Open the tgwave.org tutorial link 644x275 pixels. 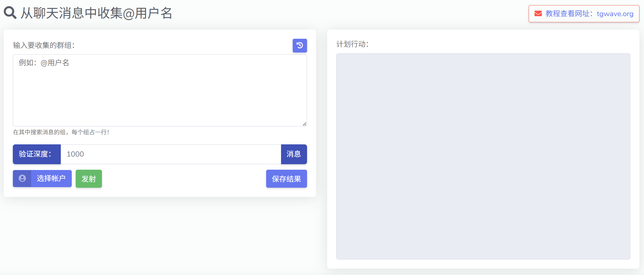(615, 14)
